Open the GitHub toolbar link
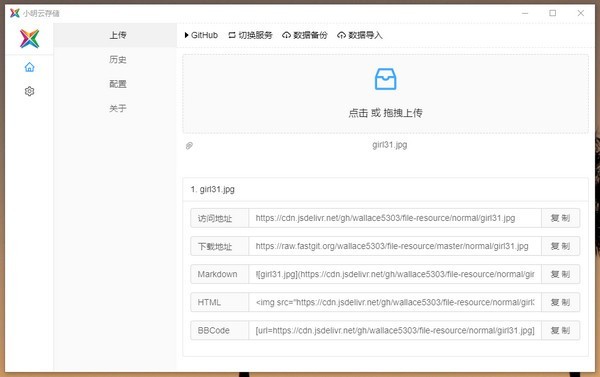This screenshot has height=377, width=600. [201, 35]
